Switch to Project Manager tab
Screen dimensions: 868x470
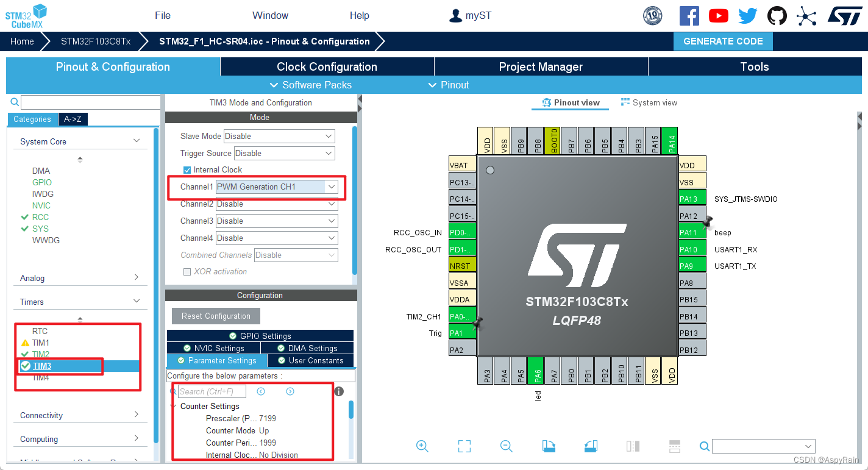click(x=541, y=67)
